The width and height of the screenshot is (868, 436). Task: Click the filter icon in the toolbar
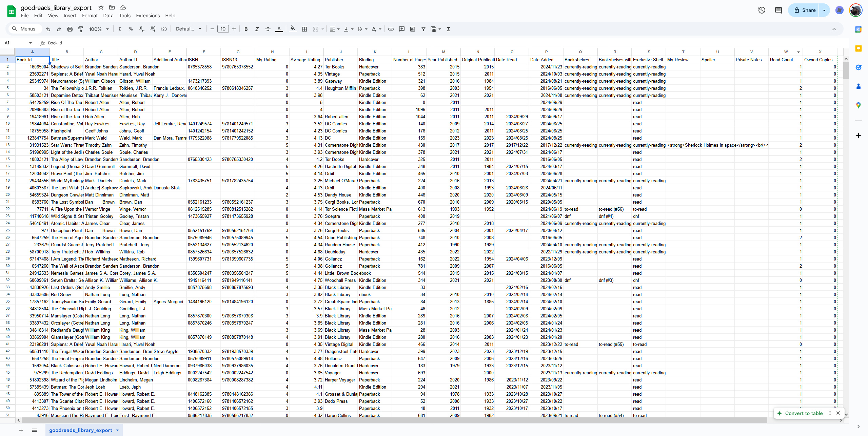(423, 29)
